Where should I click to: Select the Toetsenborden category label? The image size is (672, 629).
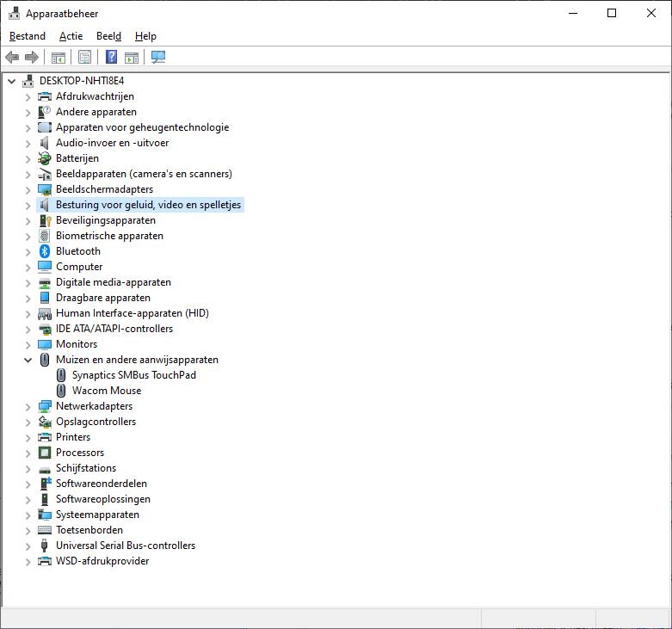[89, 530]
